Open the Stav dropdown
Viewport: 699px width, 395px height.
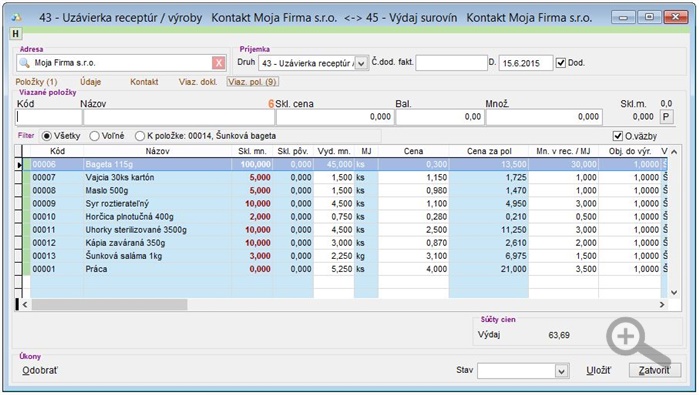click(x=561, y=371)
